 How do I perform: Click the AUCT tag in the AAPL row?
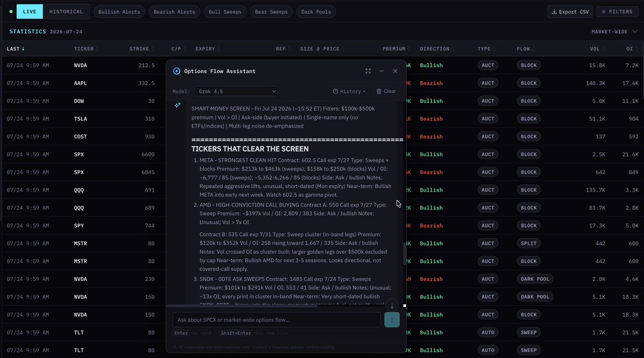(488, 83)
